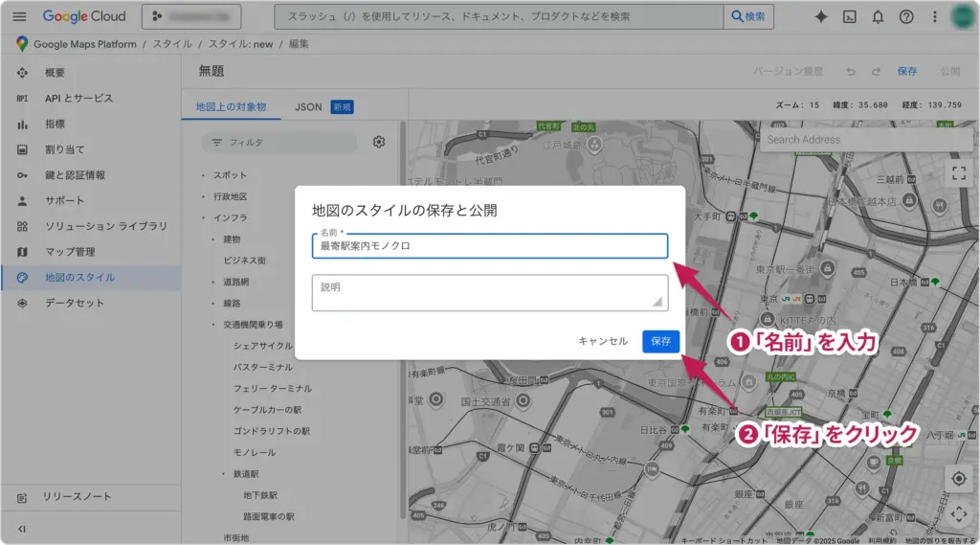Switch to the 地図上の対象物 tab
Viewport: 980px width, 545px height.
coord(231,107)
